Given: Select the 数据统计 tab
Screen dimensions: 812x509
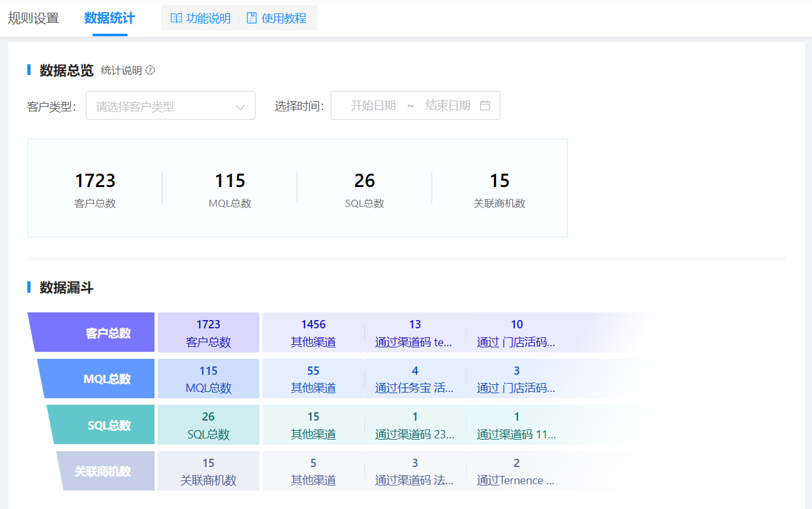Looking at the screenshot, I should point(109,18).
